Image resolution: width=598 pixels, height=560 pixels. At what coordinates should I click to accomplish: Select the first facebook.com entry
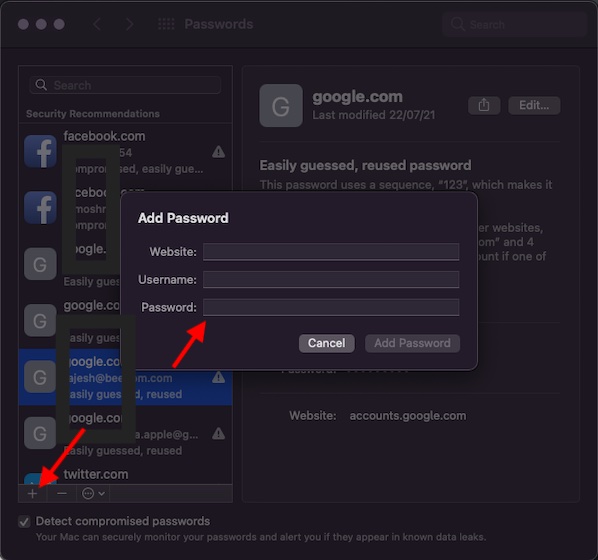click(x=125, y=152)
